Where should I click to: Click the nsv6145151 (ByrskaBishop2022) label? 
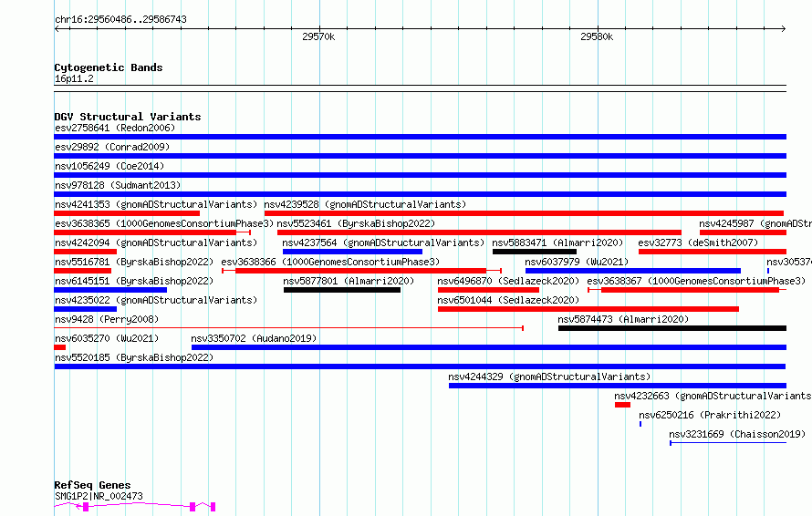click(x=134, y=281)
